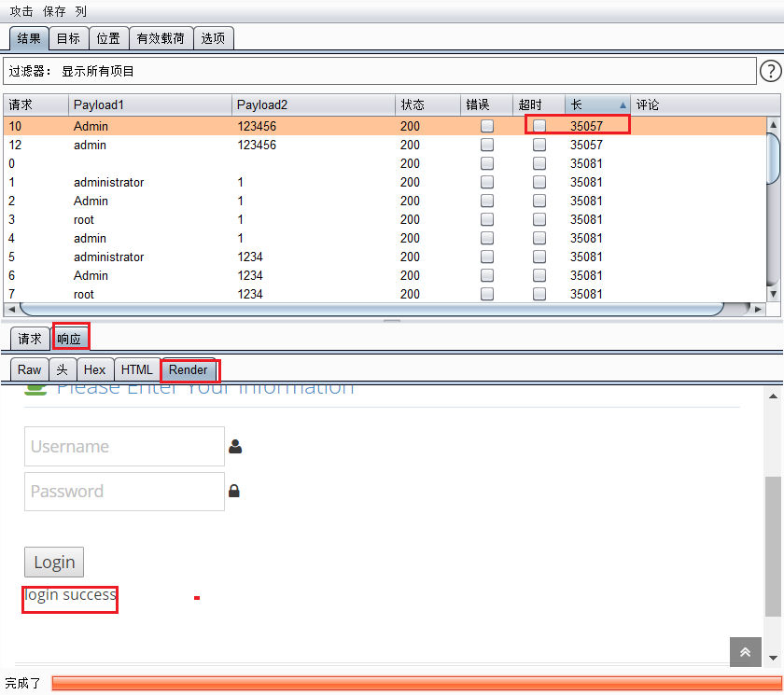
Task: Select the 头 headers view tab
Action: pos(62,369)
